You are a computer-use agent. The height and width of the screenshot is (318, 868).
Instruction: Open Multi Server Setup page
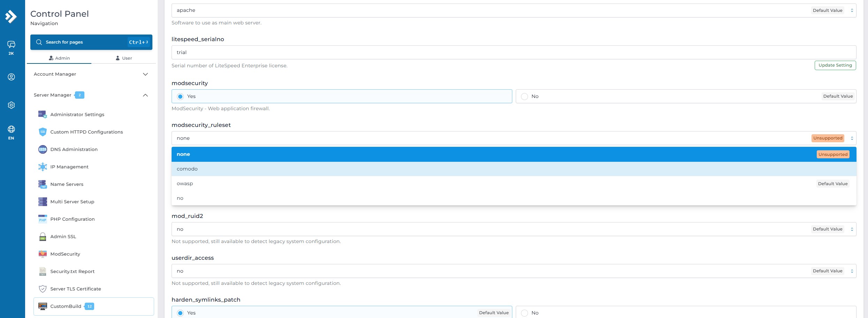point(72,202)
